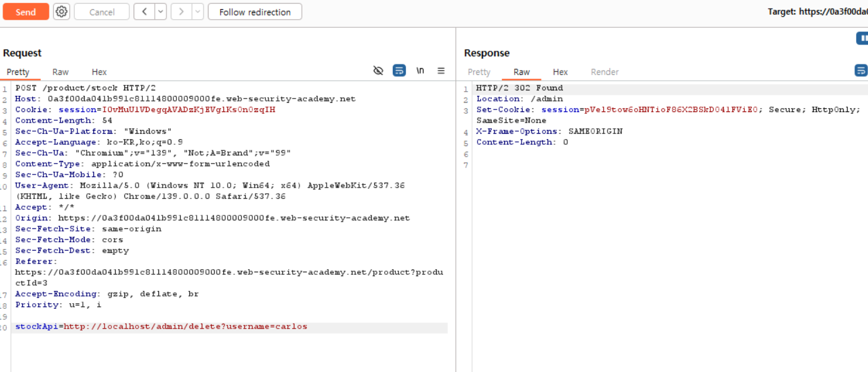Click the Sec-Ch-Ua-Platform header line
Screen dimensions: 868x372
(93, 131)
